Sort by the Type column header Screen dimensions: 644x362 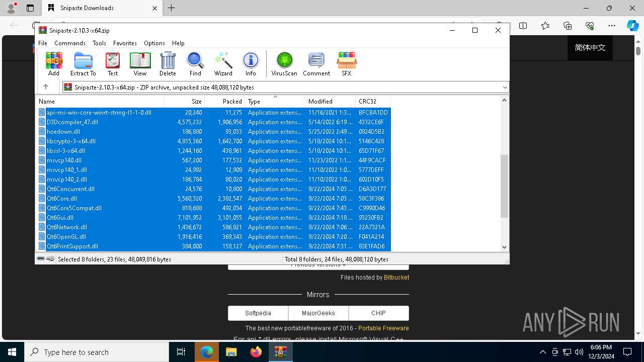tap(275, 102)
